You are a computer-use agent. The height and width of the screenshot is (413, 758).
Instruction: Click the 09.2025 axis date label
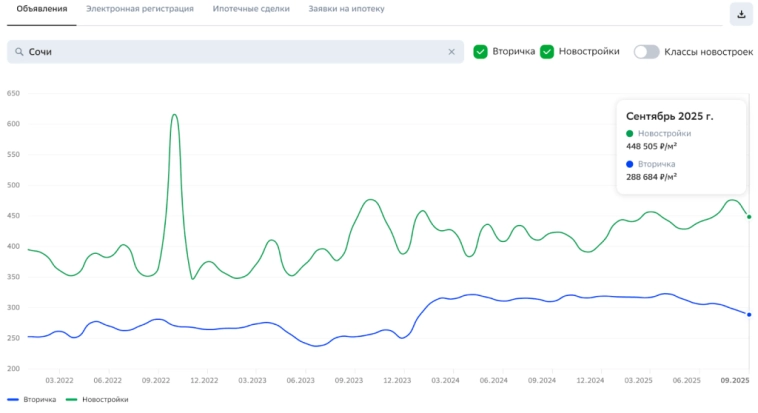pos(735,381)
